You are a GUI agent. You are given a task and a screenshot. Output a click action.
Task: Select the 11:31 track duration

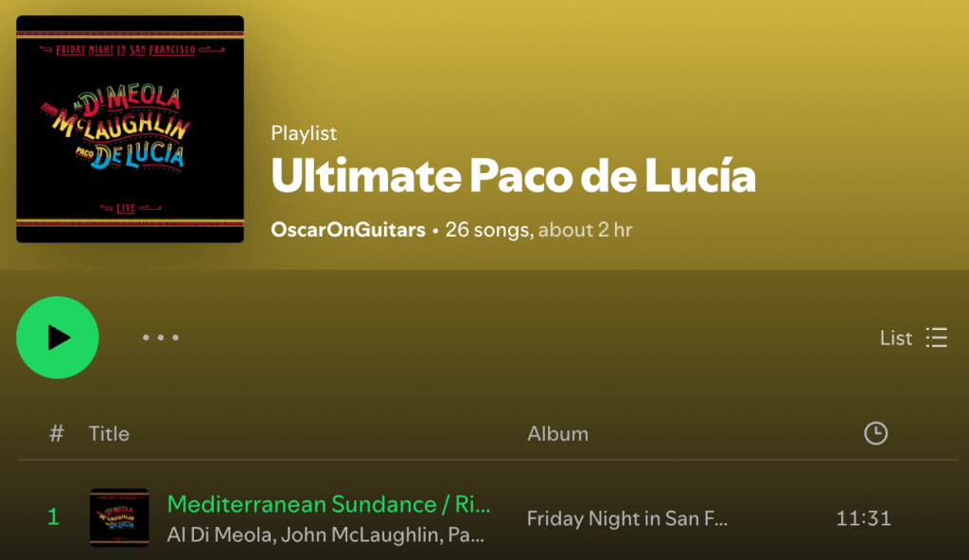click(x=863, y=518)
